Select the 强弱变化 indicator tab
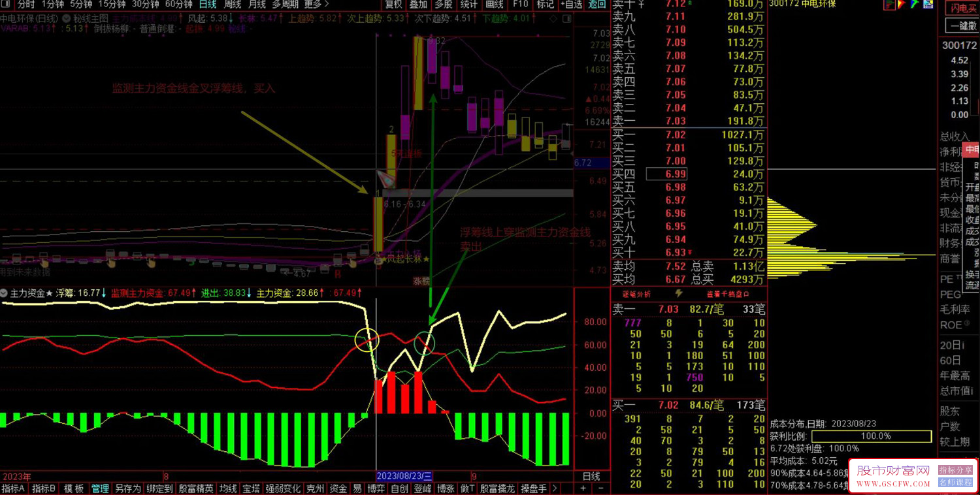Screen dimensions: 980x495 284,488
